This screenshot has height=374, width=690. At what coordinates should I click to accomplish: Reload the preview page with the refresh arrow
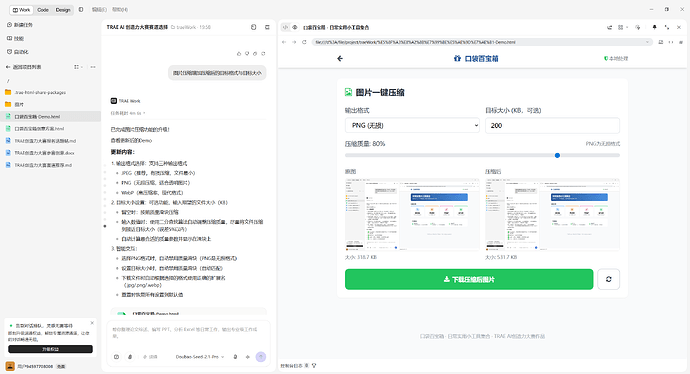click(x=304, y=42)
